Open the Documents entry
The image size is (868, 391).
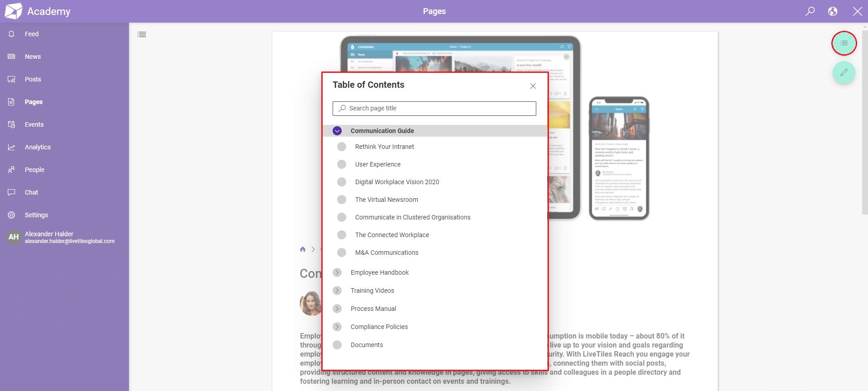[367, 345]
